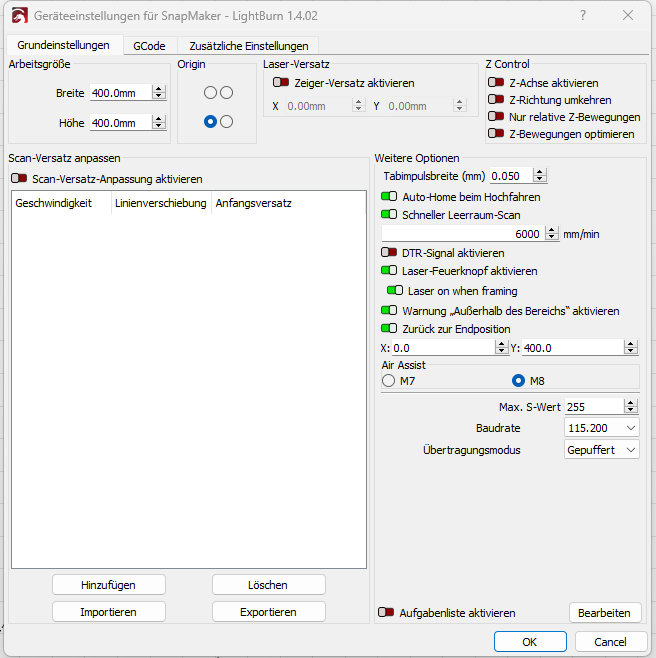Click into the Breite input field
This screenshot has height=658, width=656.
(x=121, y=92)
